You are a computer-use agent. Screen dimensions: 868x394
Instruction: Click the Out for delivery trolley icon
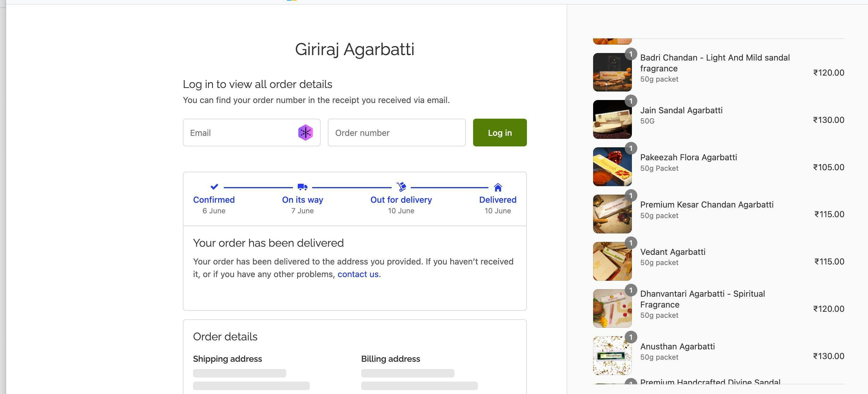click(x=401, y=186)
